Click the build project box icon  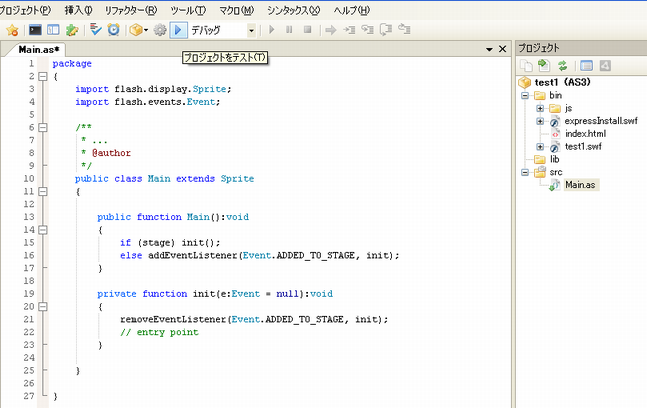point(136,30)
